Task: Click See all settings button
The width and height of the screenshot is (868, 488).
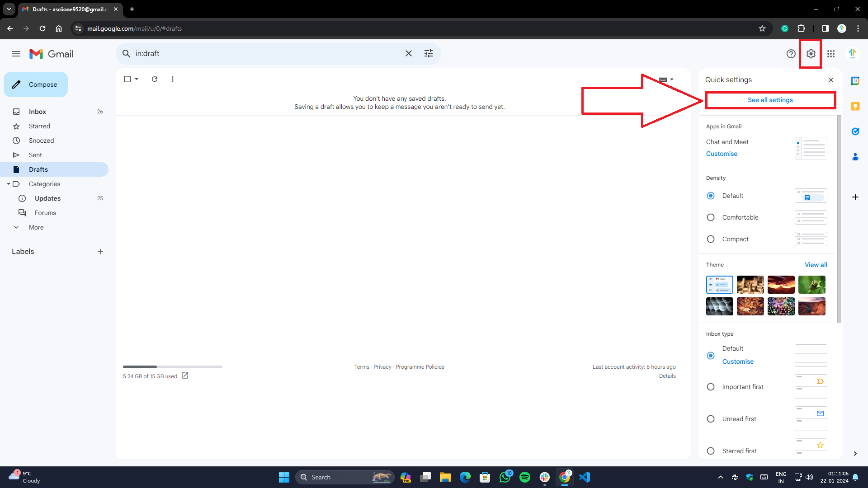Action: coord(770,100)
